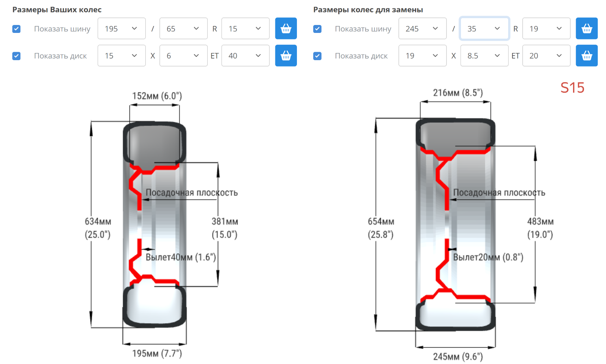This screenshot has height=364, width=606.
Task: Click the red S15 label
Action: click(572, 88)
